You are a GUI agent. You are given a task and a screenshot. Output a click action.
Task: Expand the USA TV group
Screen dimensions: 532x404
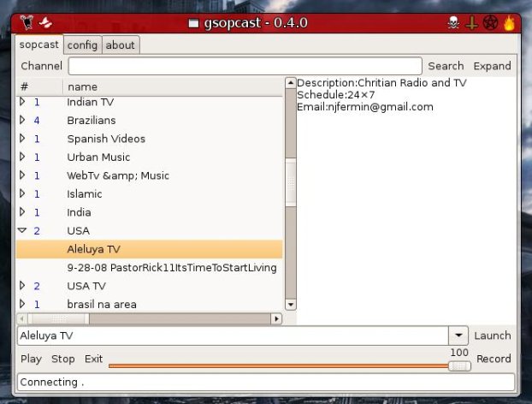click(22, 286)
